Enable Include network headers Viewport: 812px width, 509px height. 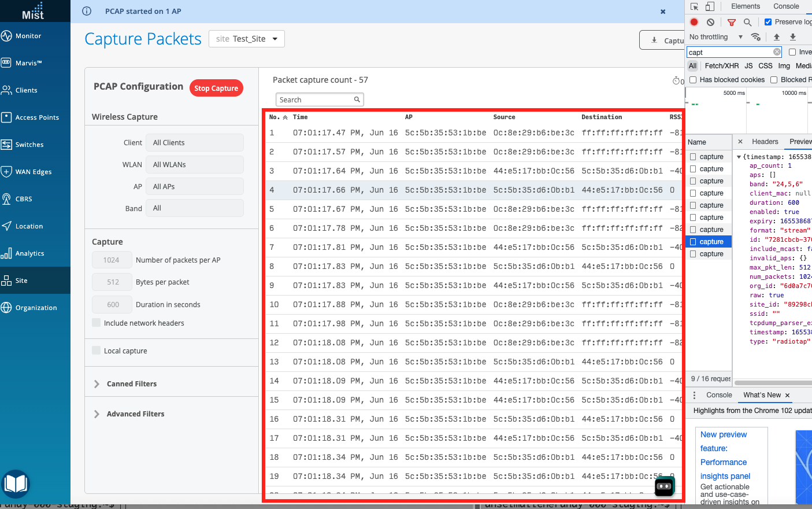pos(97,323)
